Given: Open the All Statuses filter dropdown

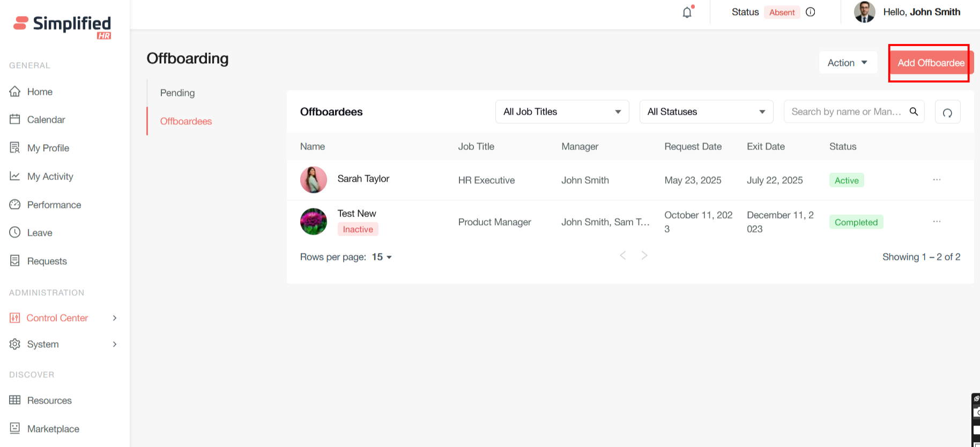Looking at the screenshot, I should point(706,111).
